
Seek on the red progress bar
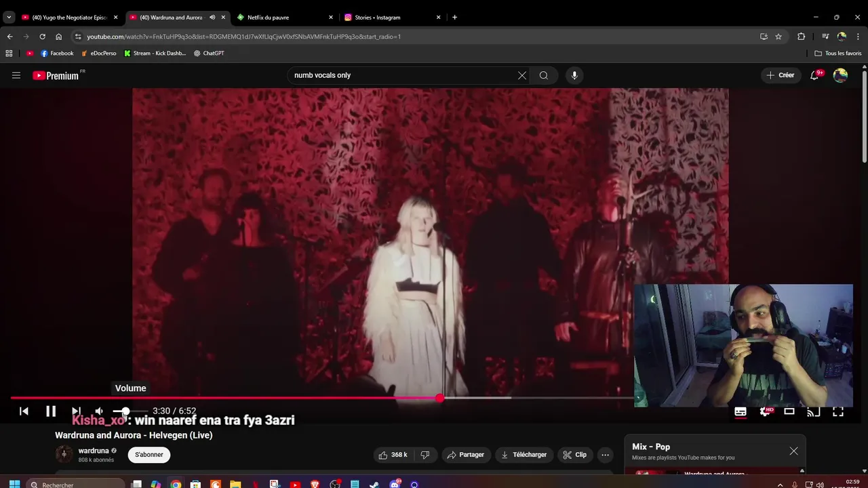pos(323,398)
